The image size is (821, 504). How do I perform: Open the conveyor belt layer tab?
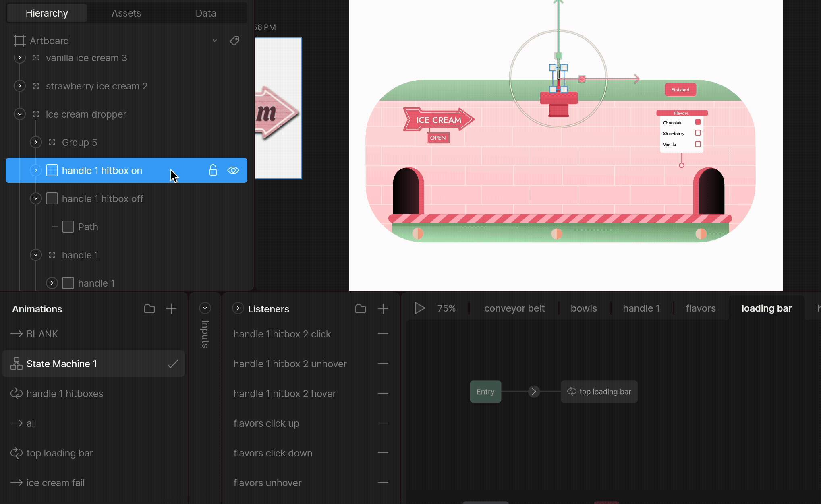514,308
